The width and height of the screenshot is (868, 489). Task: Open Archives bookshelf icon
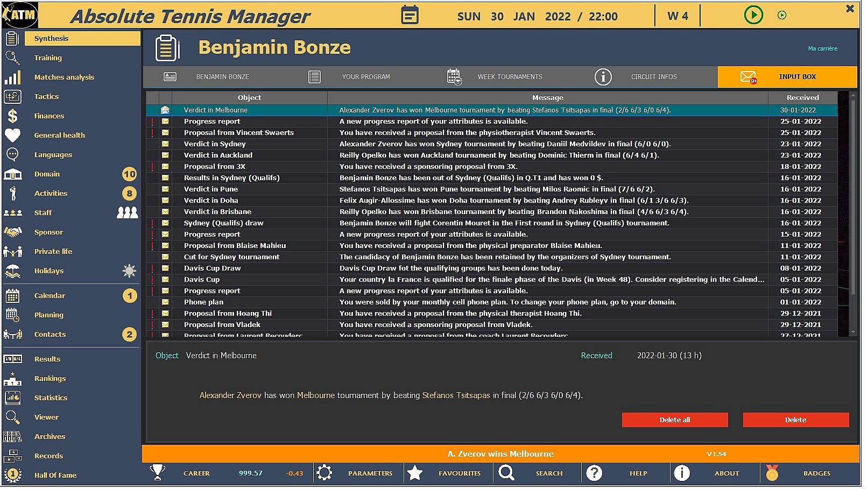point(13,437)
